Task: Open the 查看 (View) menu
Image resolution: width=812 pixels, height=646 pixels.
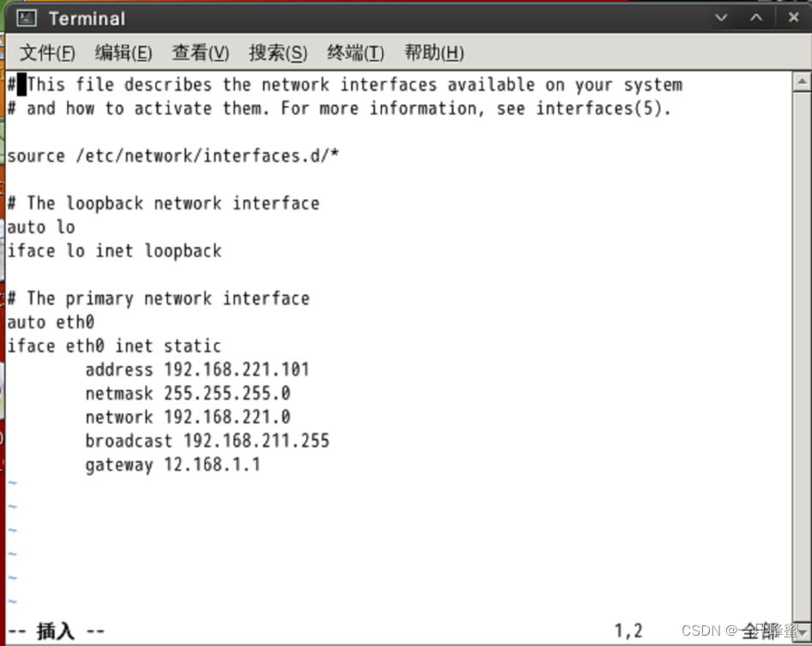Action: tap(200, 52)
